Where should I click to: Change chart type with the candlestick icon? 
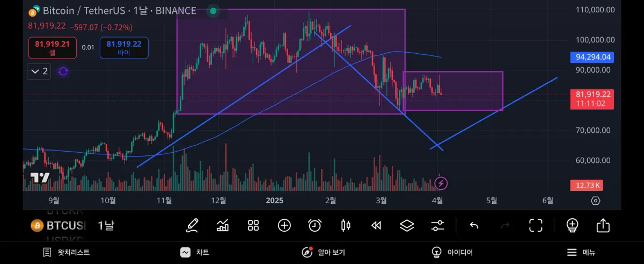pyautogui.click(x=346, y=225)
